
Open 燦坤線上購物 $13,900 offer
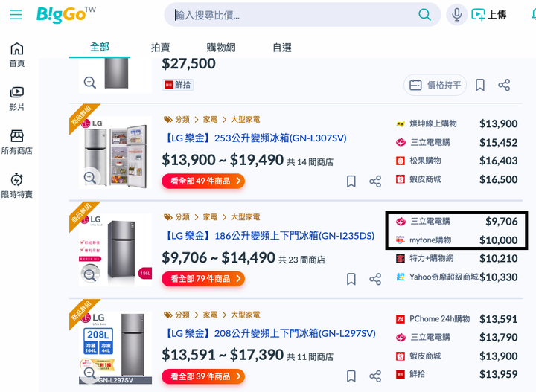point(456,123)
